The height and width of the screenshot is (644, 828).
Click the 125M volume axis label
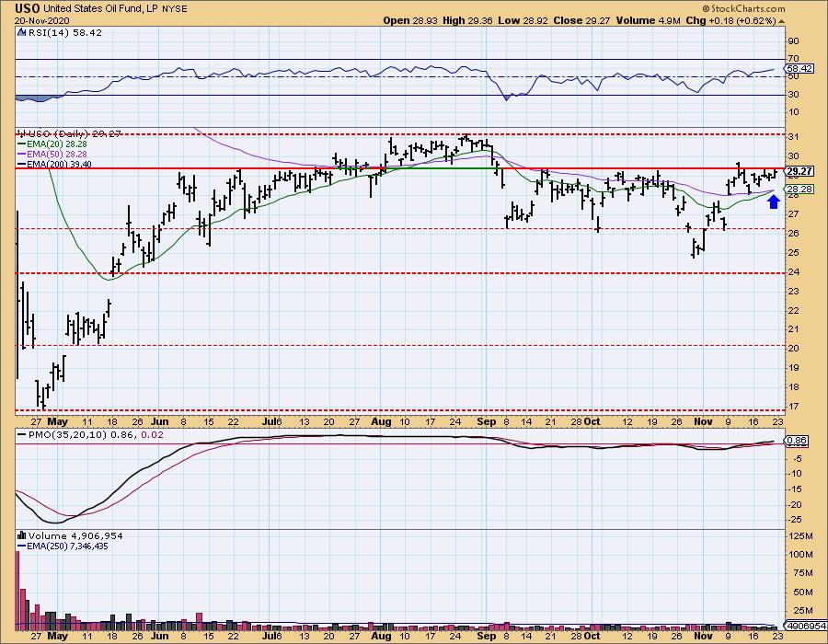801,536
